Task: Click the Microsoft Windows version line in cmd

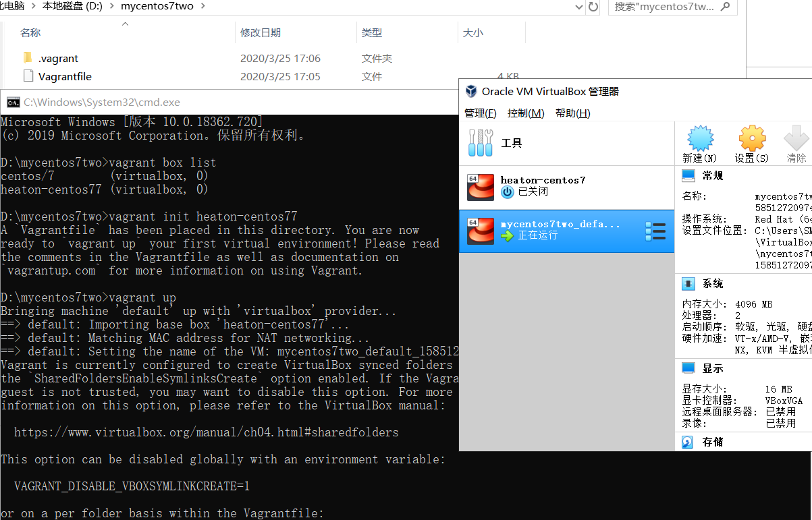Action: point(132,122)
